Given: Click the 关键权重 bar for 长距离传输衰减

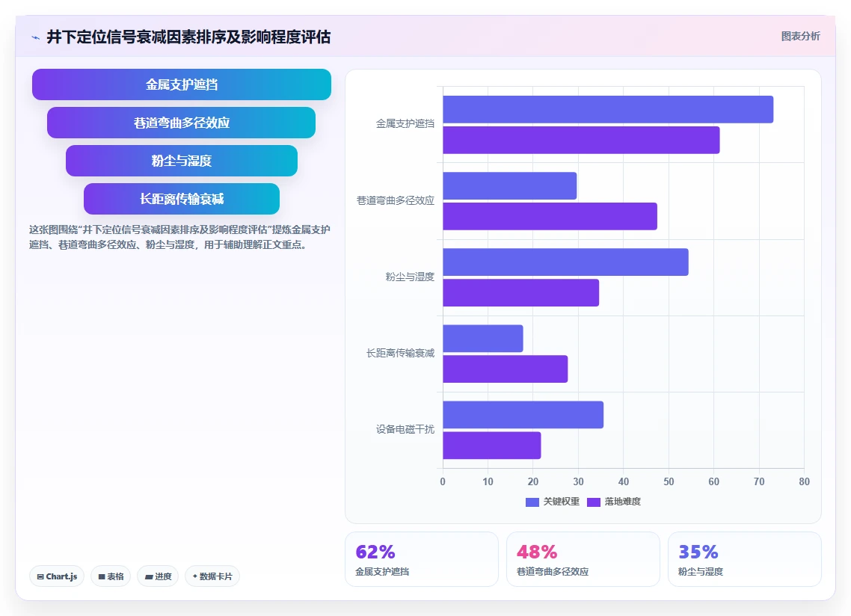Looking at the screenshot, I should [x=483, y=339].
